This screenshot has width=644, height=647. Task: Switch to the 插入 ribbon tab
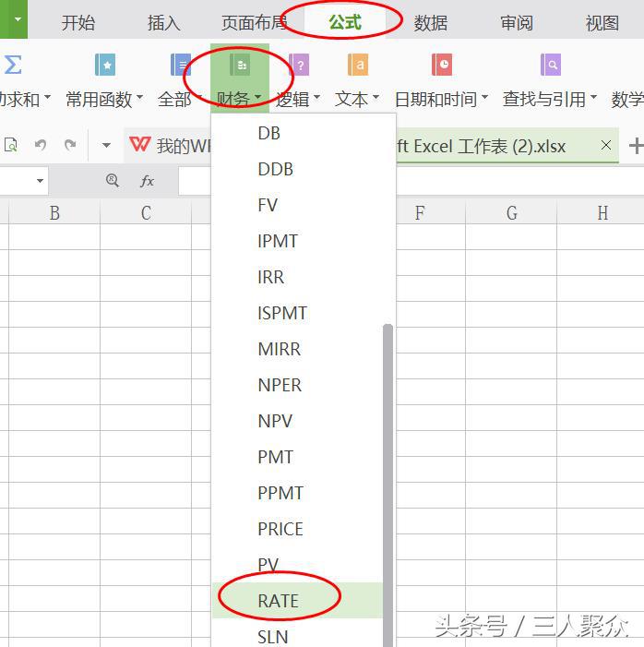pos(164,22)
